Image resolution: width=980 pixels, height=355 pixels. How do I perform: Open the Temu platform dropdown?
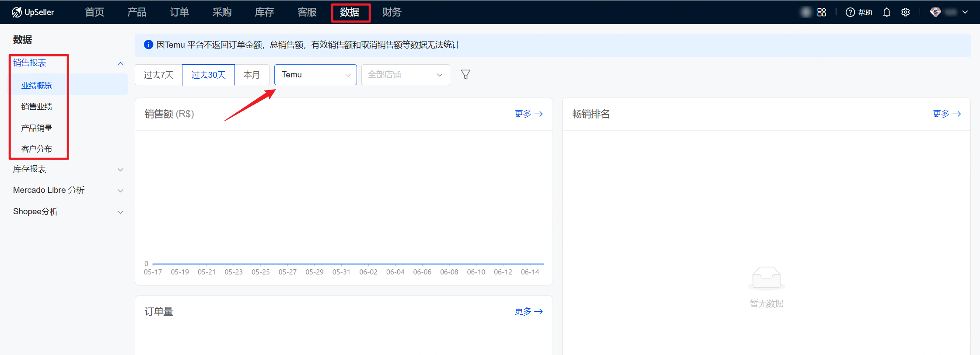(315, 75)
